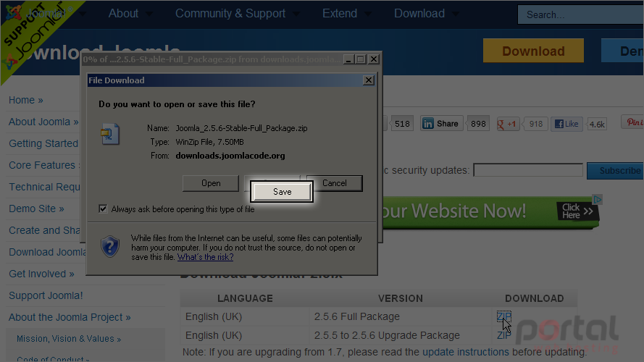
Task: Open the What's the risk? link
Action: 205,257
